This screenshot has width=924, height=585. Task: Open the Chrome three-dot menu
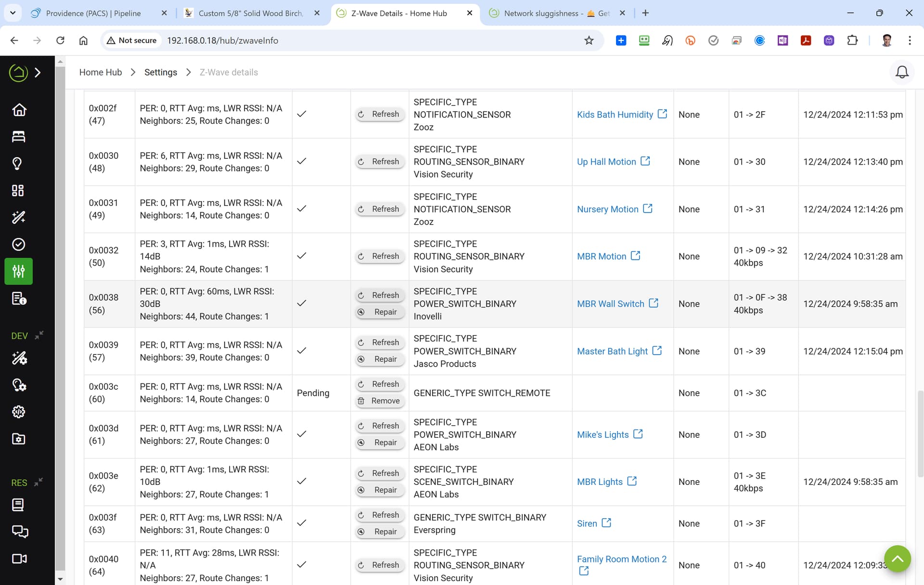click(910, 40)
